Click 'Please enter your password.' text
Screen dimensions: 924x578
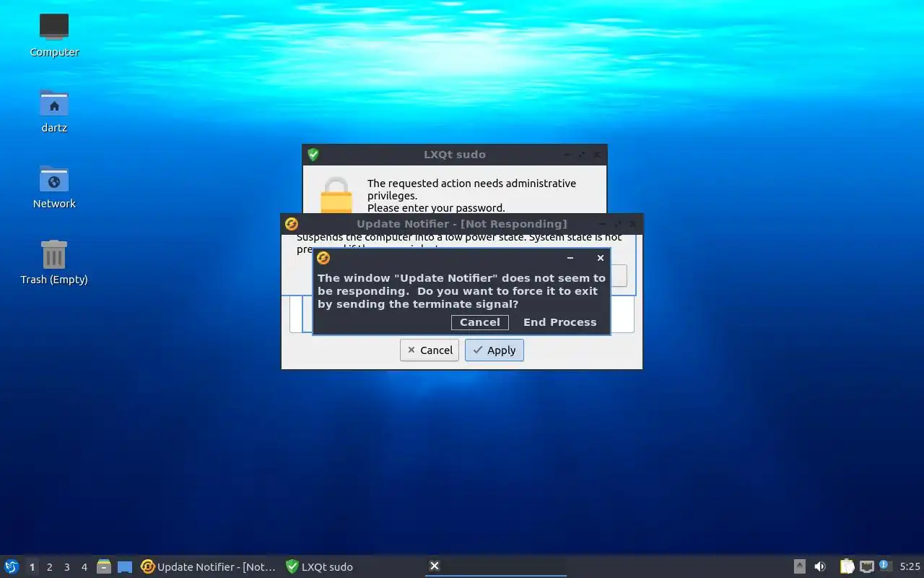[x=436, y=208]
